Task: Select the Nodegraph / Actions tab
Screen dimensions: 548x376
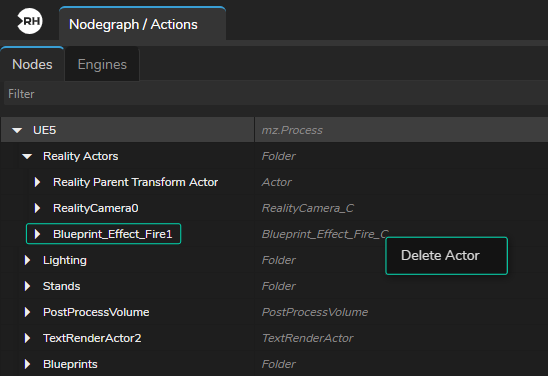Action: [x=142, y=24]
